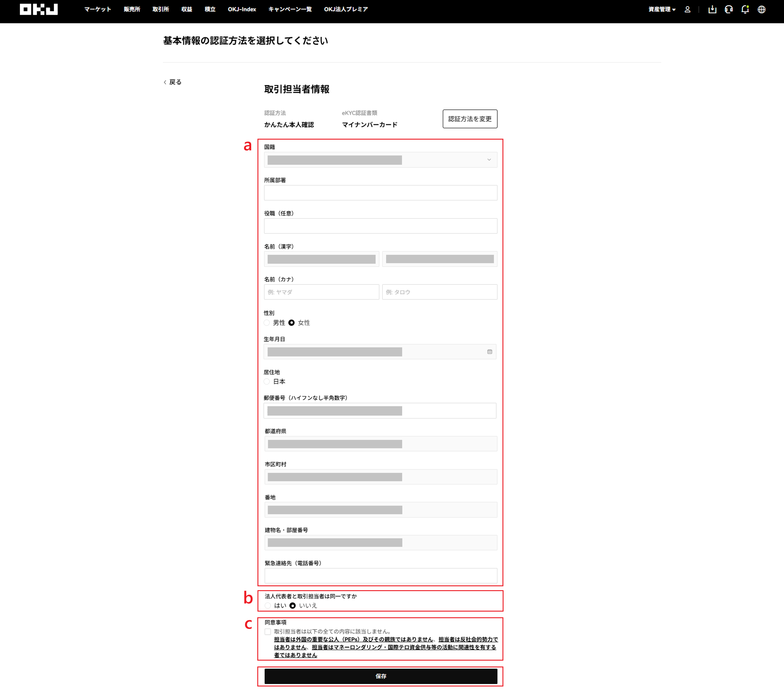The image size is (784, 692).
Task: Click the カナ family name field 例: ヤマダ
Action: click(321, 292)
